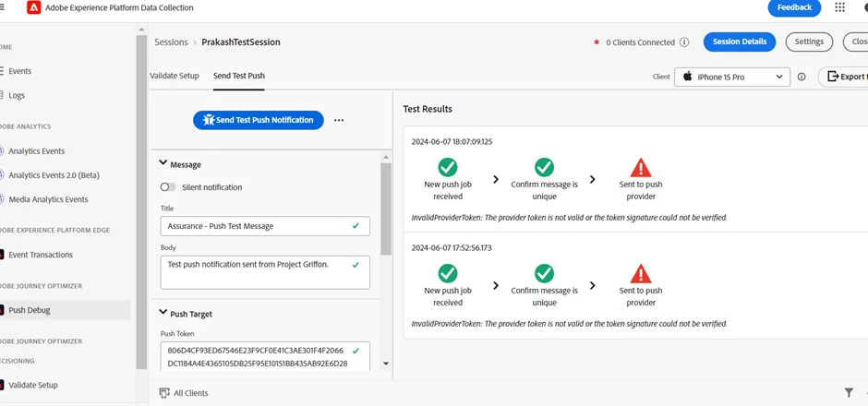Click the Analytics Events sidebar icon

2,151
